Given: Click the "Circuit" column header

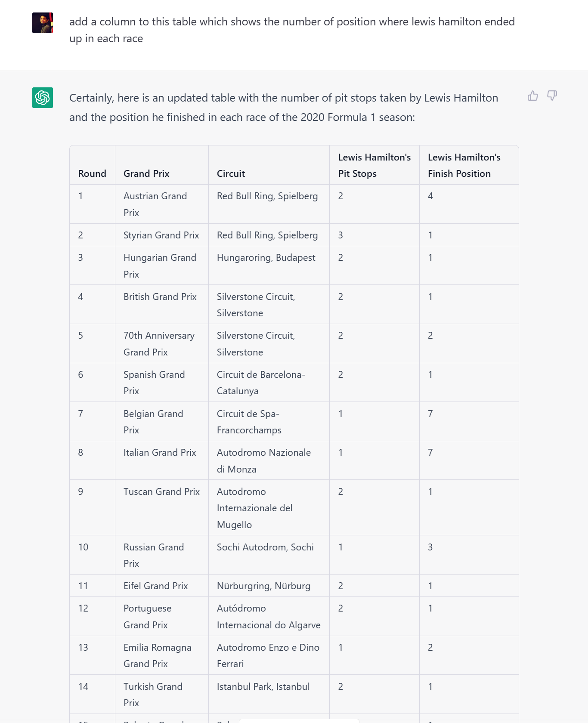Looking at the screenshot, I should [231, 173].
